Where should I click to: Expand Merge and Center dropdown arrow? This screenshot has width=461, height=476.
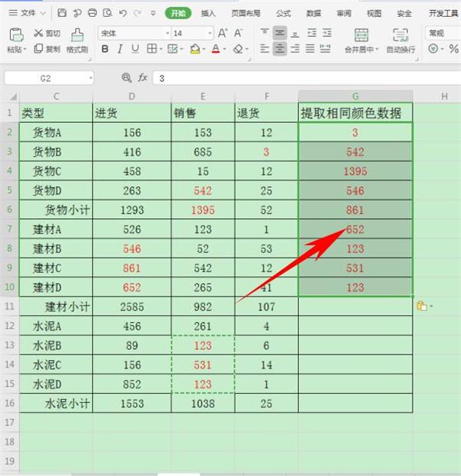376,49
